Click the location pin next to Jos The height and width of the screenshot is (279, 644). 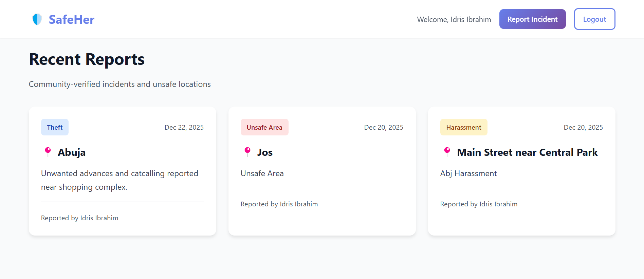pos(247,152)
